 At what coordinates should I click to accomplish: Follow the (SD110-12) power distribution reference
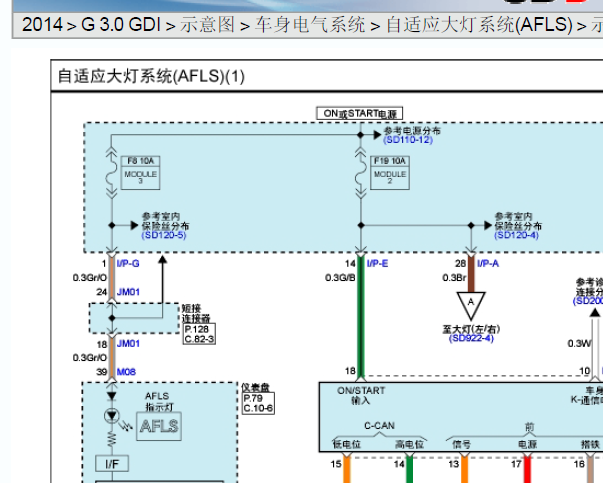pos(408,140)
